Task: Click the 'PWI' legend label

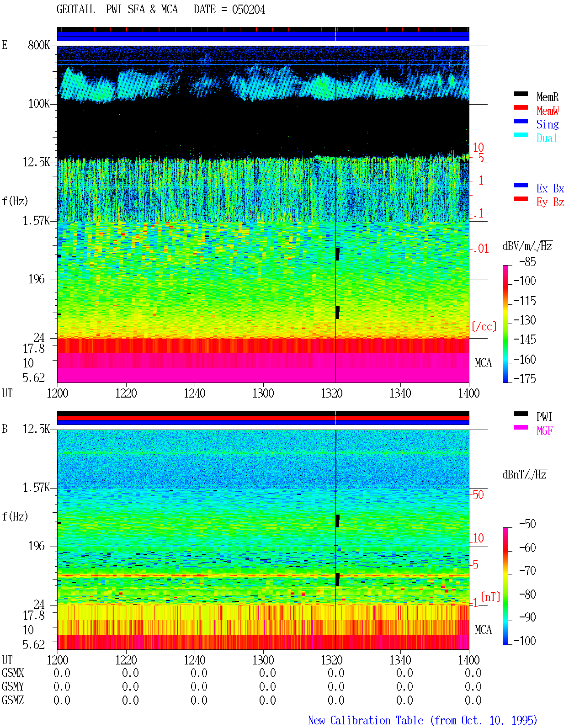Action: click(x=544, y=417)
